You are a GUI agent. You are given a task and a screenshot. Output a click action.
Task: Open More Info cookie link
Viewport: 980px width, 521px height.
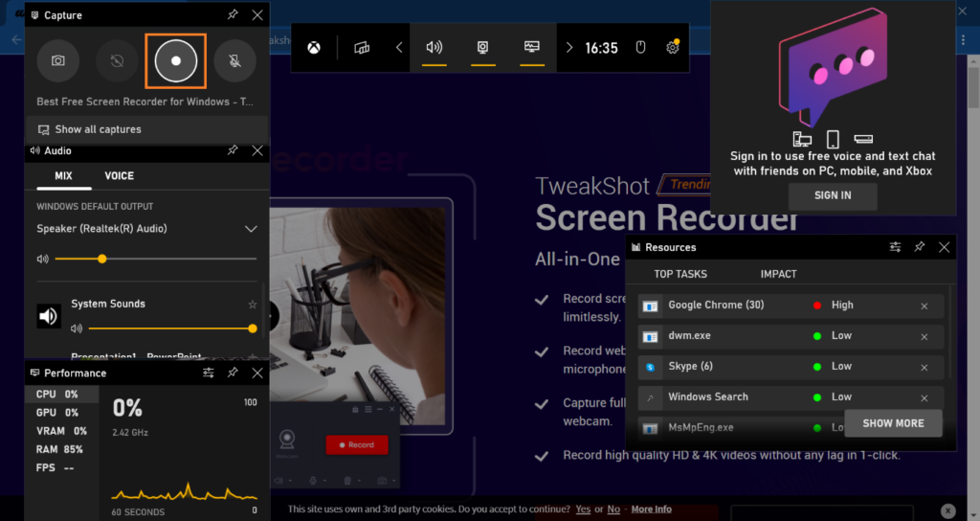pos(651,510)
